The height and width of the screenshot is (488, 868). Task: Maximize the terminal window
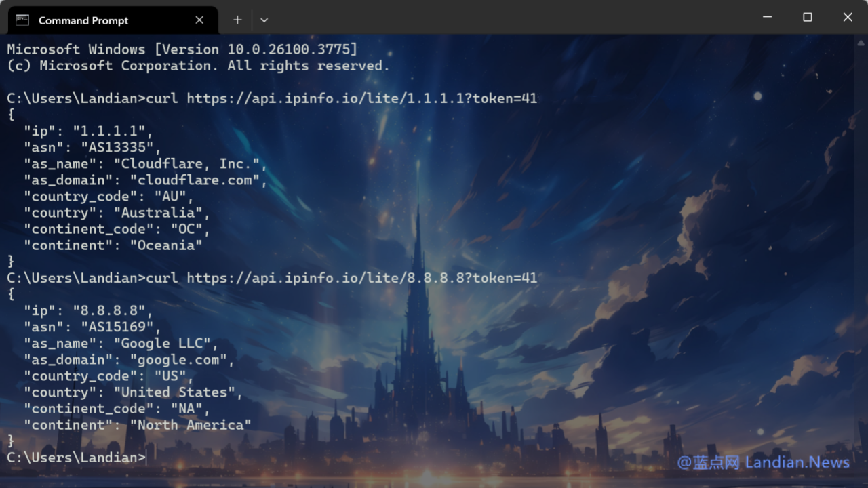[808, 18]
